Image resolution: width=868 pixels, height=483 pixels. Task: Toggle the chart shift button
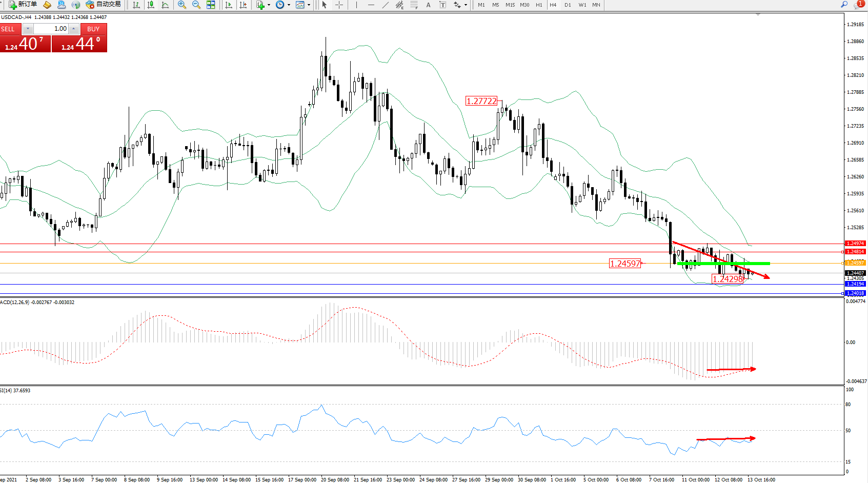pyautogui.click(x=243, y=5)
